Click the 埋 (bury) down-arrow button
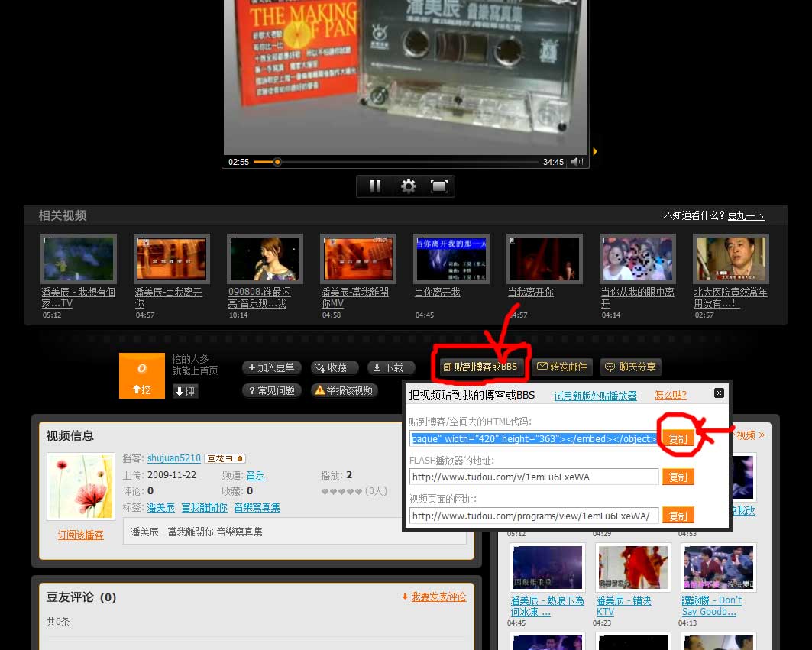 186,391
